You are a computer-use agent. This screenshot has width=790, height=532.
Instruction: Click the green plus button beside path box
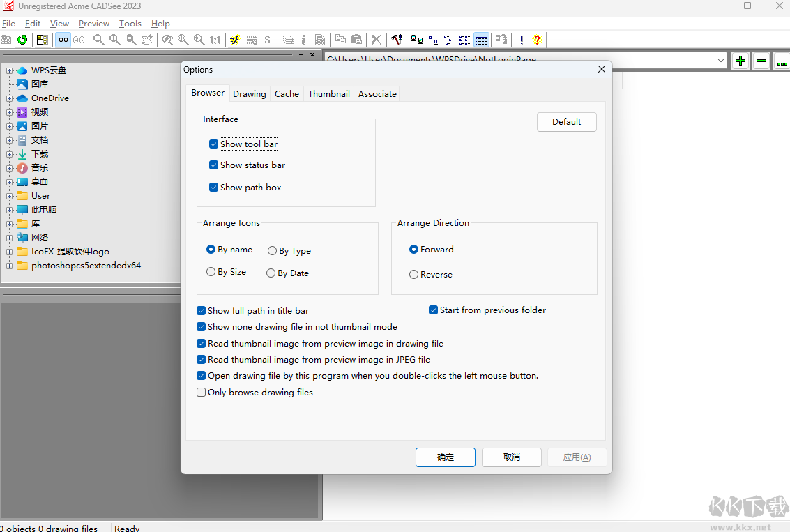coord(740,61)
